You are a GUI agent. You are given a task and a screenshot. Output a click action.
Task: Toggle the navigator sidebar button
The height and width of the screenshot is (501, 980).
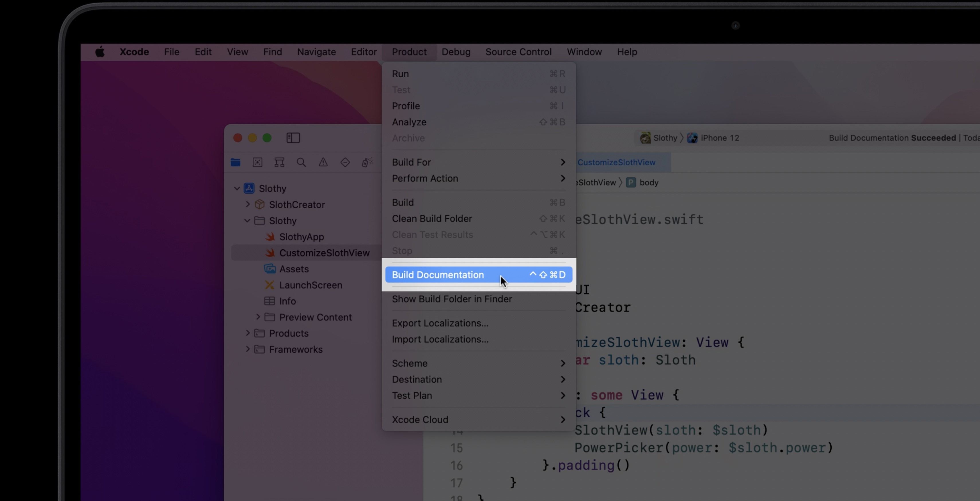click(x=293, y=138)
